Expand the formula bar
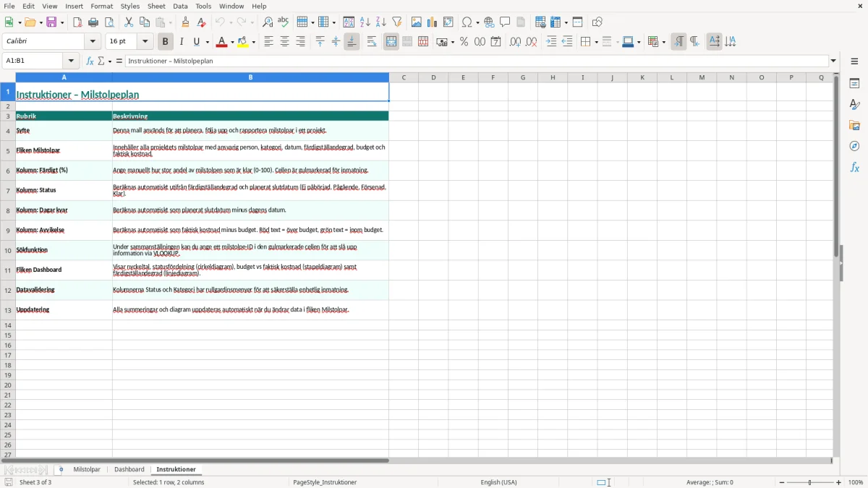Image resolution: width=868 pixels, height=488 pixels. pyautogui.click(x=833, y=61)
